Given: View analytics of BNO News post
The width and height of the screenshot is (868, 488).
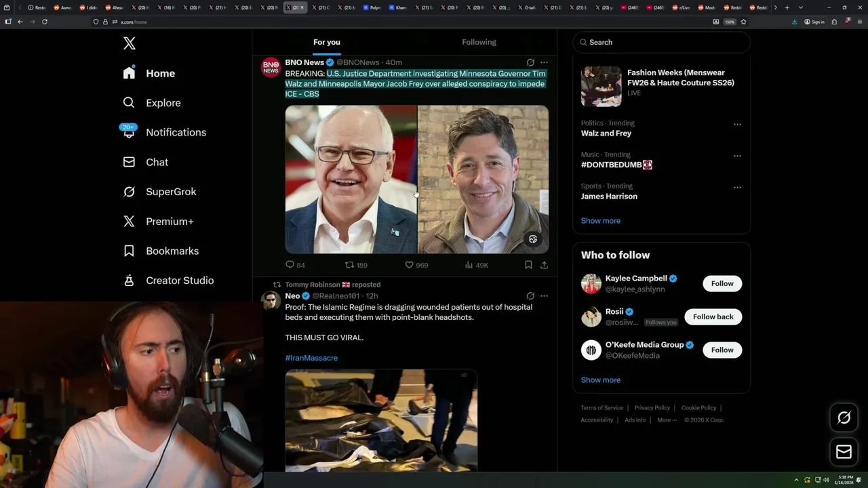Looking at the screenshot, I should point(477,265).
